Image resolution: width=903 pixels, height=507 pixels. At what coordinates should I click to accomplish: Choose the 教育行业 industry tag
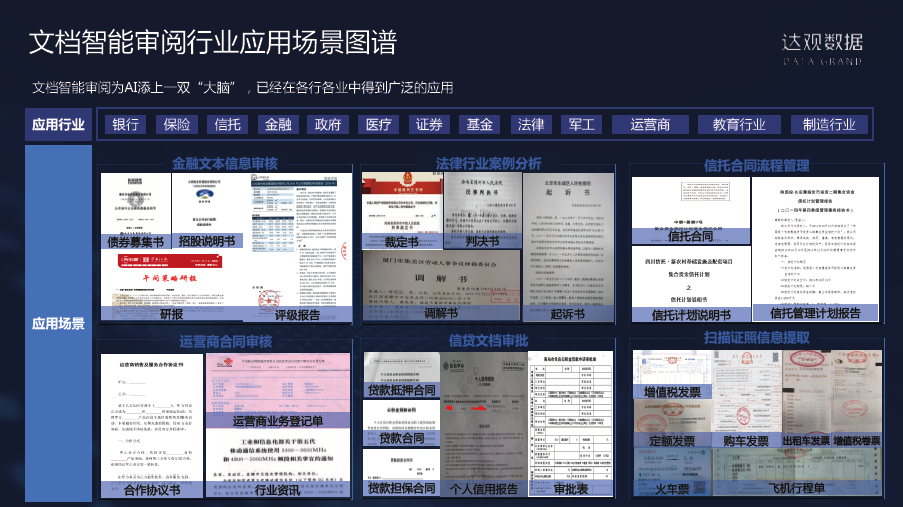[x=738, y=125]
